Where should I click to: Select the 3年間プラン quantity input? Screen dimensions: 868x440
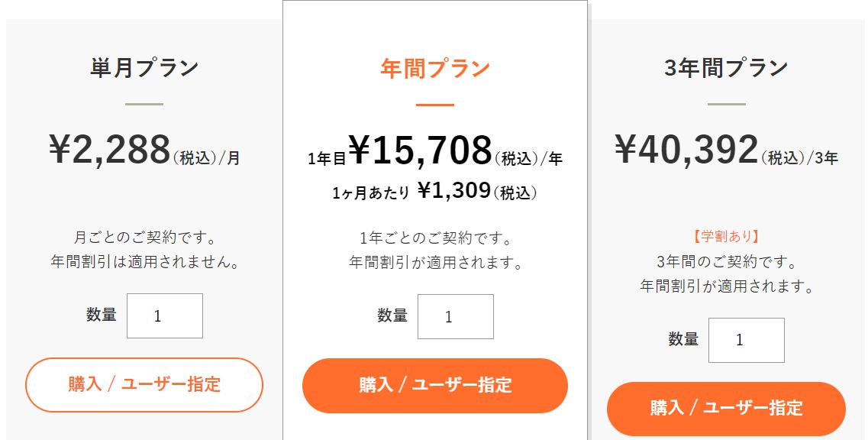click(x=746, y=340)
